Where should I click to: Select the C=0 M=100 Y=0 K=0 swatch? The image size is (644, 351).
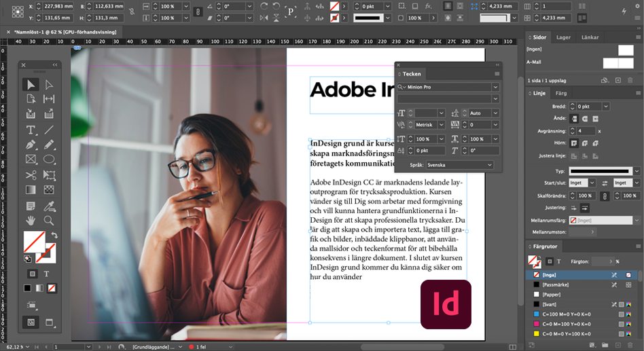coord(581,324)
